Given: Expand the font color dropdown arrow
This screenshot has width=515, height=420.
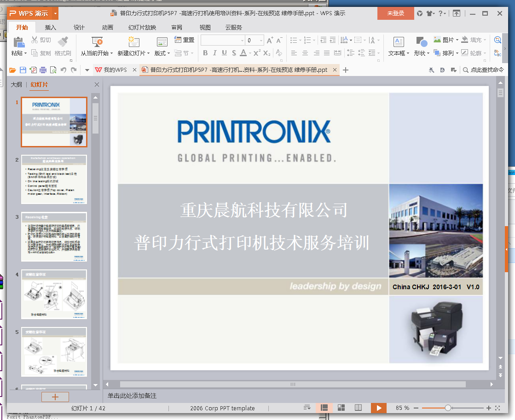Looking at the screenshot, I should (250, 53).
